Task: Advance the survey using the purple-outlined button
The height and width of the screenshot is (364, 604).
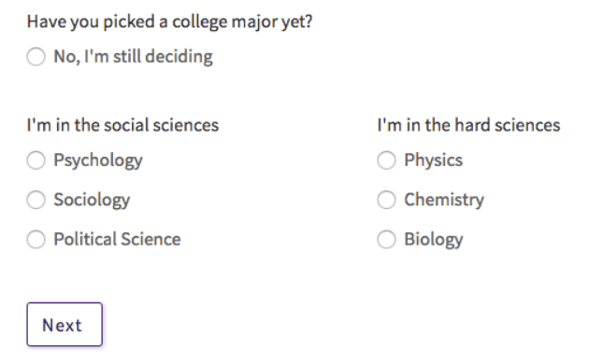Action: coord(65,324)
